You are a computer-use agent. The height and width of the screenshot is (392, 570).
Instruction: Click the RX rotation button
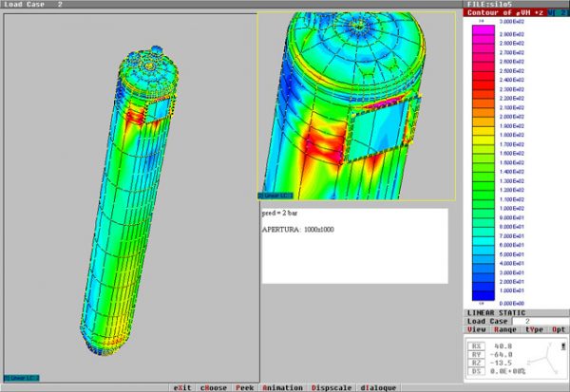click(x=476, y=346)
